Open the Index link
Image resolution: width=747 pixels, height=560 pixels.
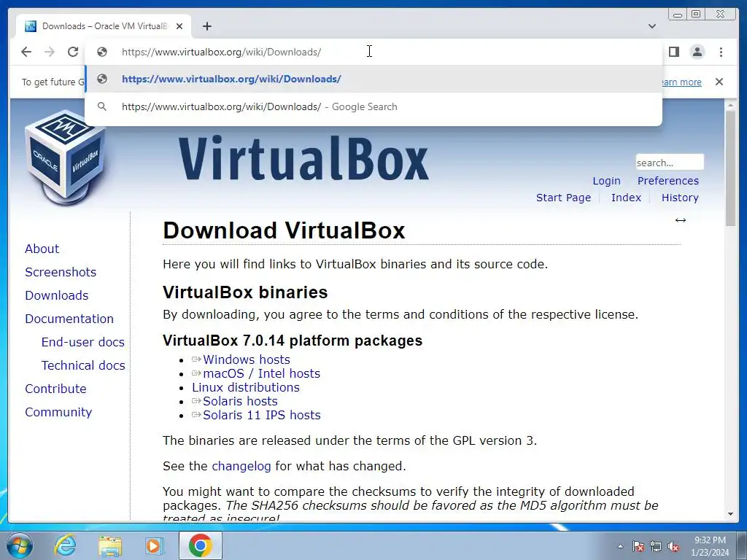(626, 198)
